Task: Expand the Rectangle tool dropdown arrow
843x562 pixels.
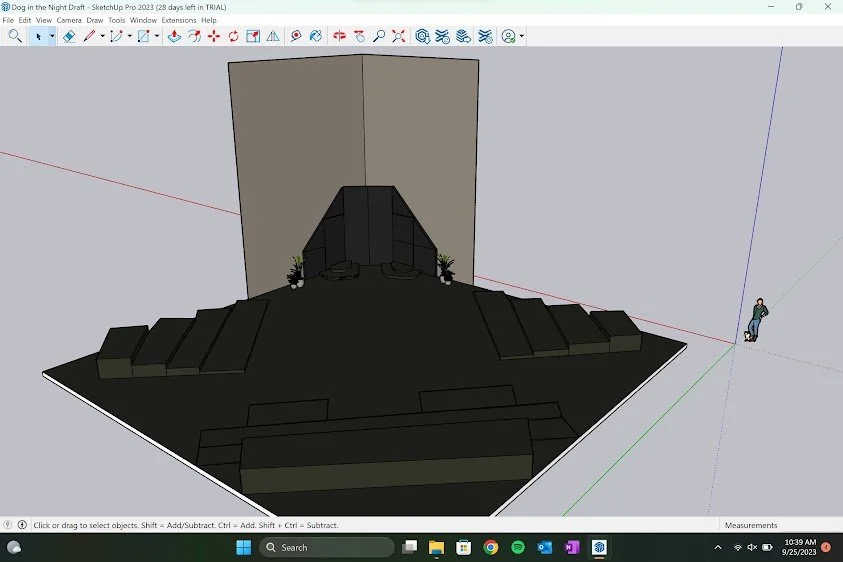Action: 157,36
